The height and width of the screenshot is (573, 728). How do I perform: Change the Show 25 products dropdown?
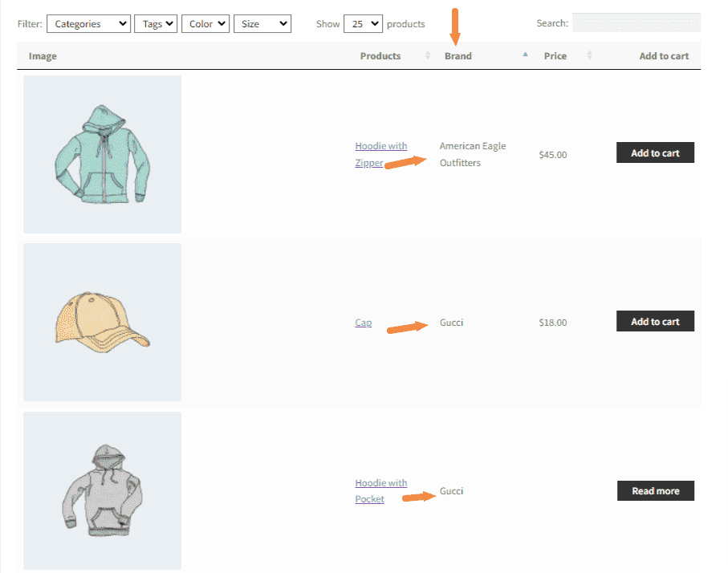pos(363,24)
